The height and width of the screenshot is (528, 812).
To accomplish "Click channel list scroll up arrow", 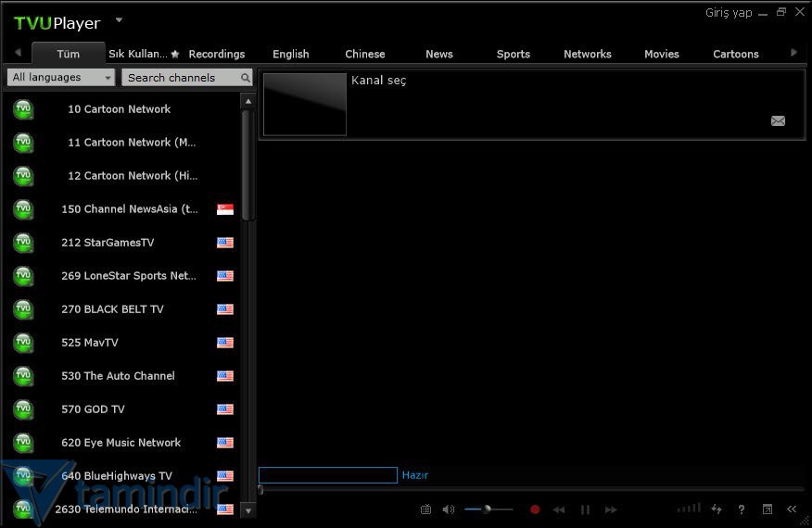I will pos(248,102).
